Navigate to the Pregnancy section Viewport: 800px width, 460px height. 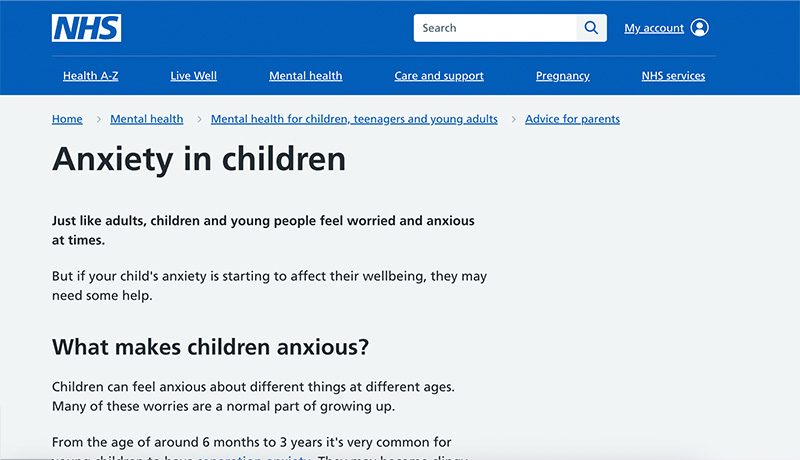562,76
